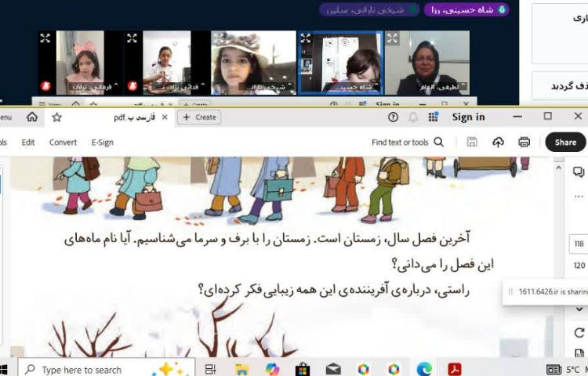Click the scroll up arrow of document scrollbar
Viewport: 588px width, 376px height.
tap(558, 168)
